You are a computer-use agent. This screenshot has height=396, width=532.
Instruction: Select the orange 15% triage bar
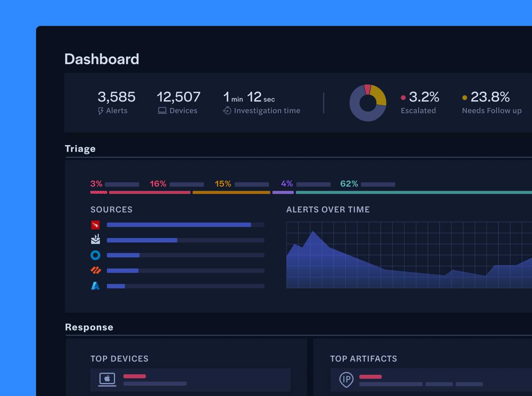(x=231, y=192)
